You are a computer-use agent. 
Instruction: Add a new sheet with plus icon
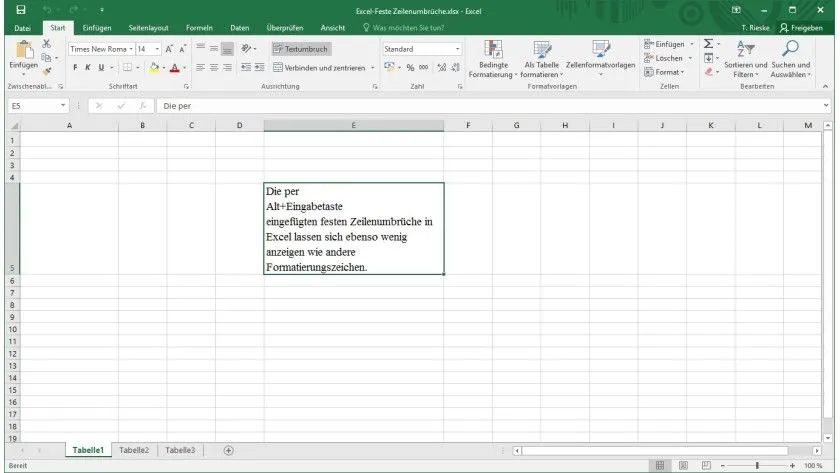pyautogui.click(x=228, y=451)
